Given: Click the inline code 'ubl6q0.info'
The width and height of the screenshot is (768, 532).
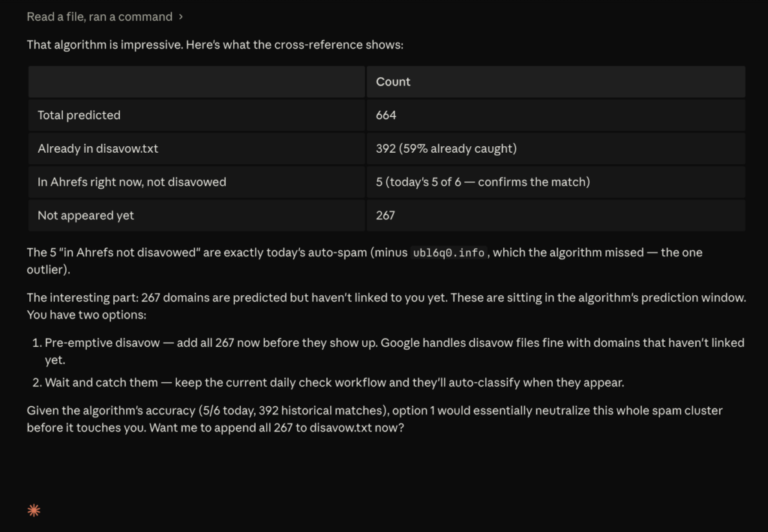Looking at the screenshot, I should tap(448, 253).
